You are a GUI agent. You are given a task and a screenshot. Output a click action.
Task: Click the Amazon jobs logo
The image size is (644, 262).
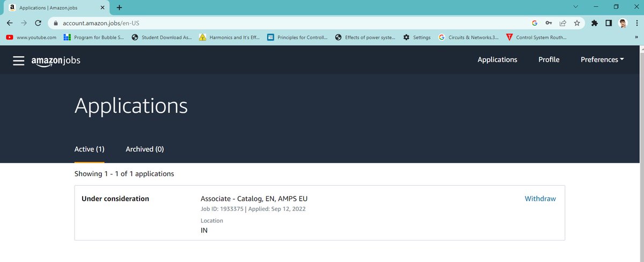coord(56,61)
